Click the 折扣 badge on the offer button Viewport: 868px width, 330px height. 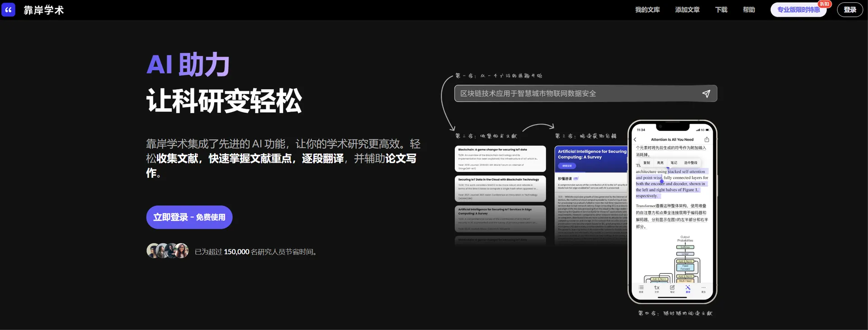point(825,4)
